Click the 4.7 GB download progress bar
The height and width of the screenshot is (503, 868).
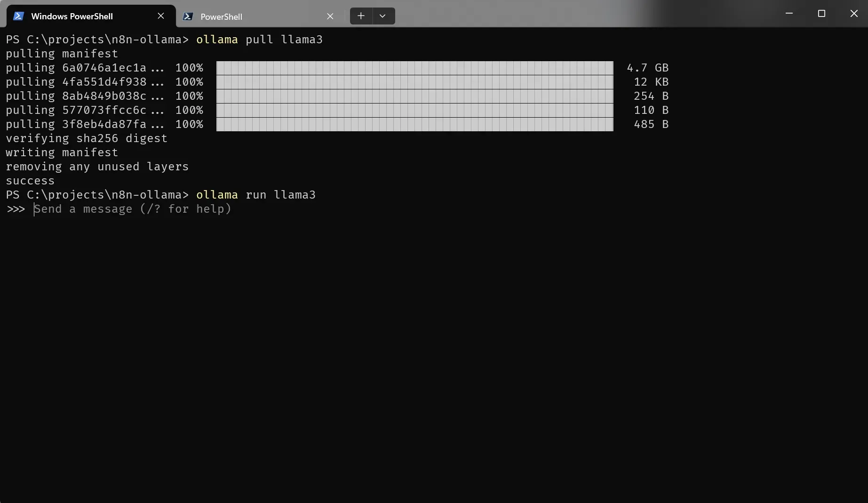pyautogui.click(x=414, y=68)
